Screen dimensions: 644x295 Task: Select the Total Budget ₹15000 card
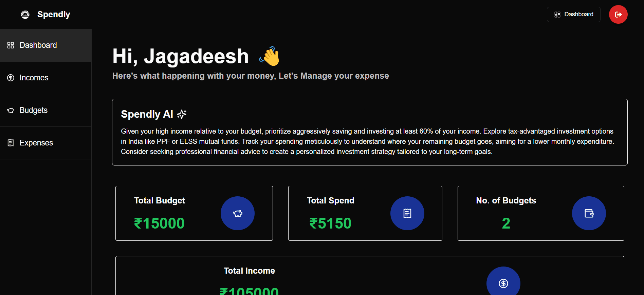[x=194, y=213]
